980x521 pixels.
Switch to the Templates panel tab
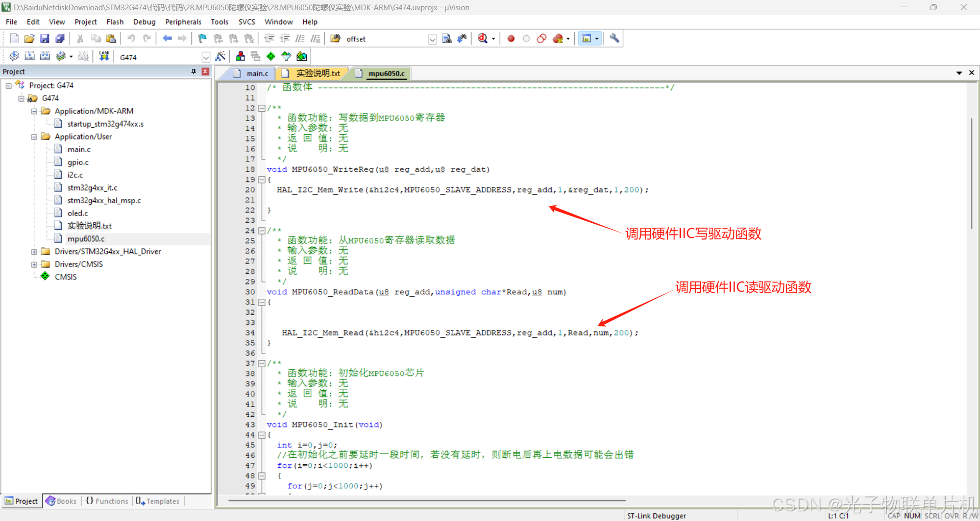158,501
